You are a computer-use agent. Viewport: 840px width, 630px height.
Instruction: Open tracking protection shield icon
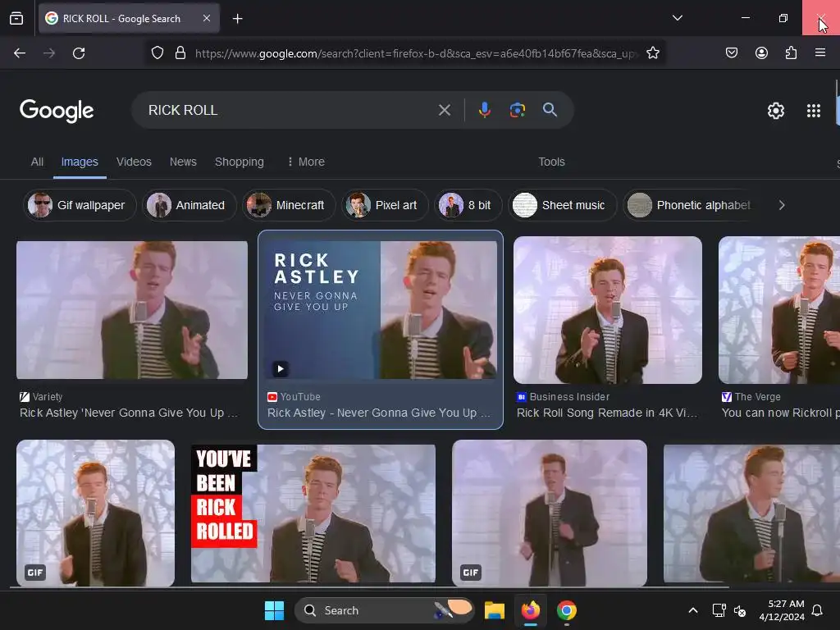[157, 53]
